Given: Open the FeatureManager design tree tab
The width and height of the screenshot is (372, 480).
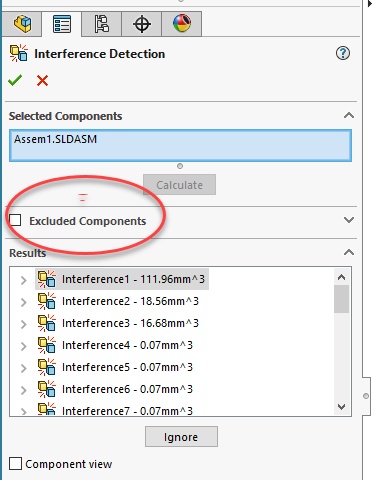Looking at the screenshot, I should (22, 24).
